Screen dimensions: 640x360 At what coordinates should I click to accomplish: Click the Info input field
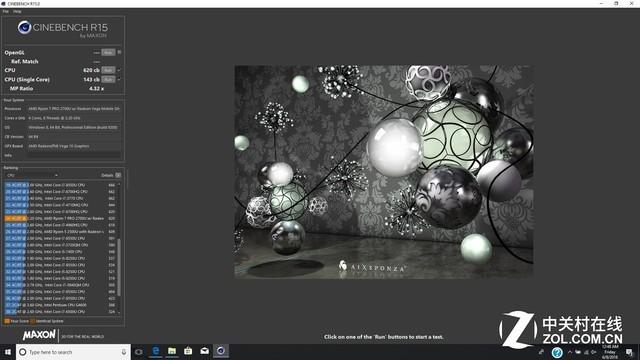coord(74,155)
